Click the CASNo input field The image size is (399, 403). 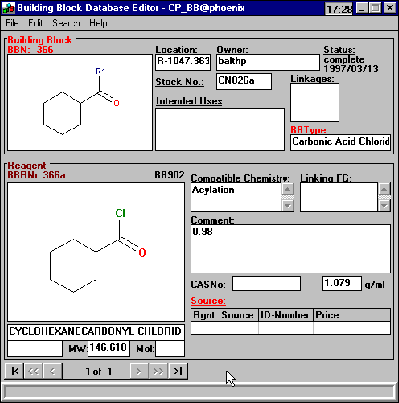pos(266,284)
